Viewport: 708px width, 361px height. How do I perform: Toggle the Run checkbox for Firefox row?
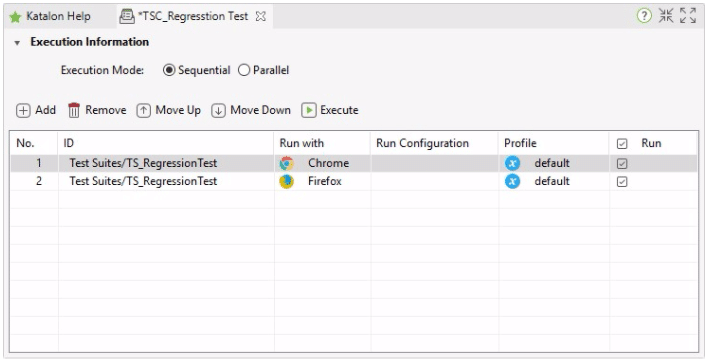(622, 182)
